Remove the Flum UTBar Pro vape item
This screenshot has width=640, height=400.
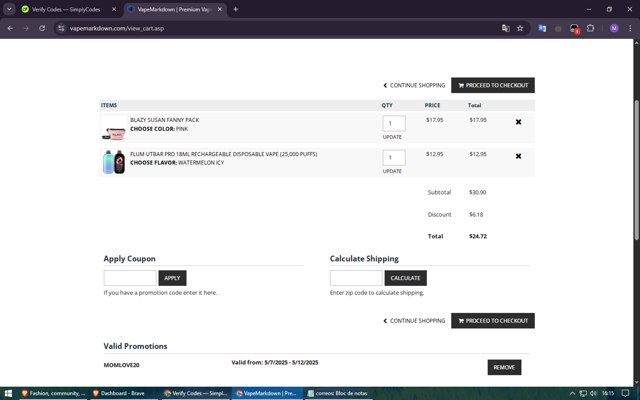click(518, 156)
